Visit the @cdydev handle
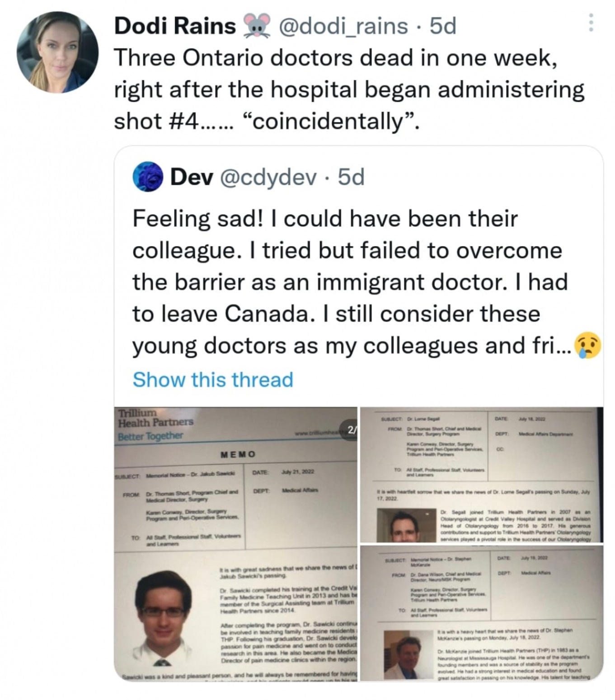The image size is (615, 700). click(x=268, y=177)
